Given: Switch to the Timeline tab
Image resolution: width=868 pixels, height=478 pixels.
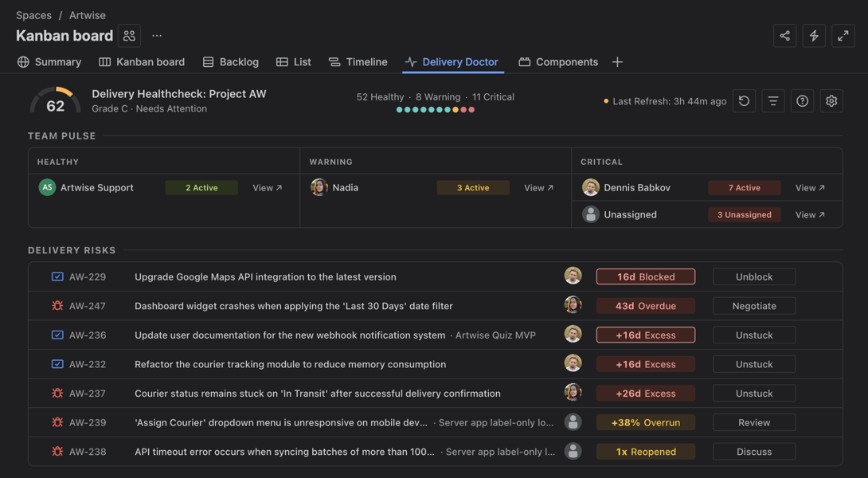Looking at the screenshot, I should click(x=358, y=62).
